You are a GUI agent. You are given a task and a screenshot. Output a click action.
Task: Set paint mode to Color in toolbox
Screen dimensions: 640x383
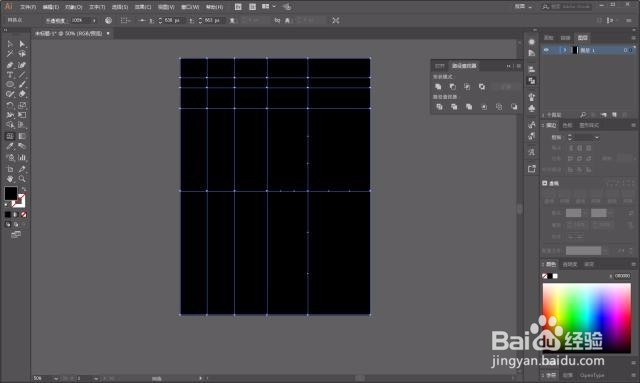pyautogui.click(x=8, y=214)
